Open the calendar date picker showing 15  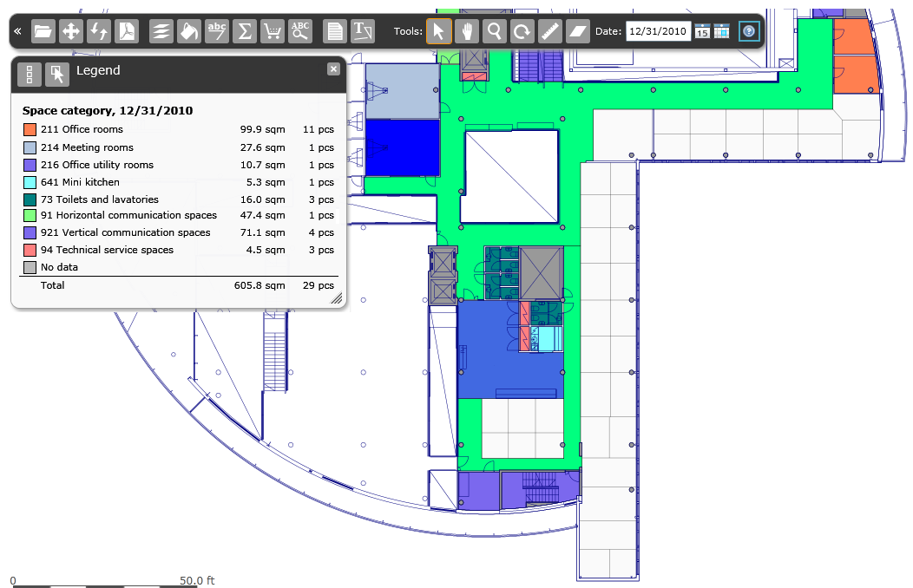tap(702, 31)
